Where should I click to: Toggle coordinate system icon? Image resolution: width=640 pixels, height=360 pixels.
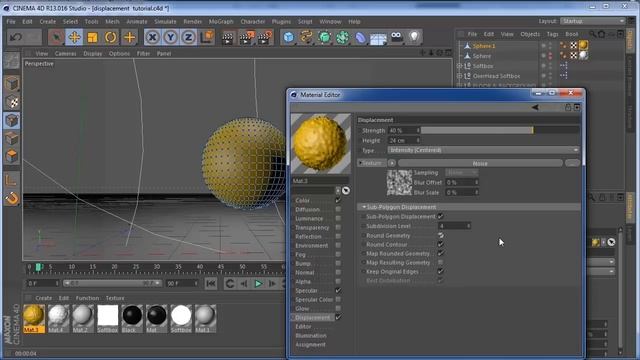[x=207, y=37]
